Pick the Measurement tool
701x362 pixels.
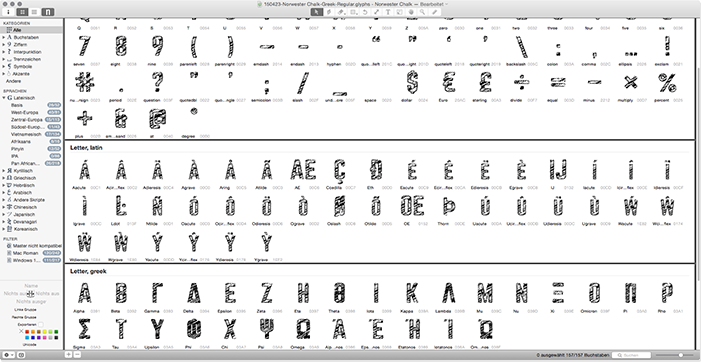coord(435,12)
